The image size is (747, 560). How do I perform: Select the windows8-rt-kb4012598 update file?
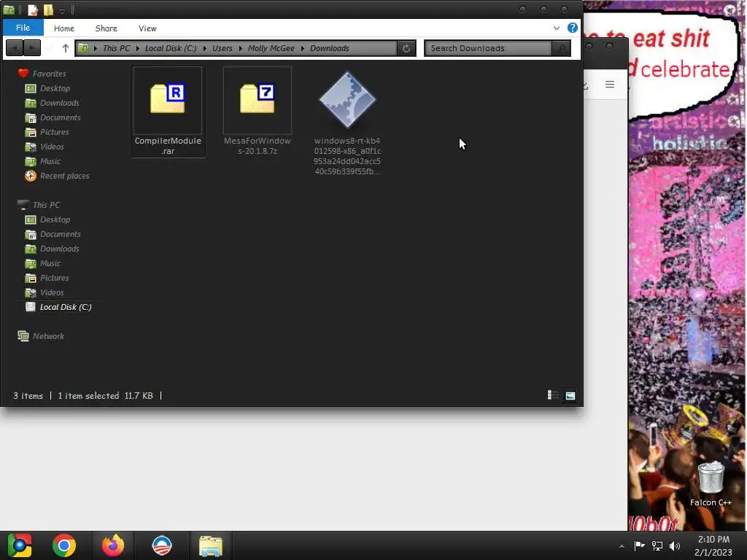[x=347, y=99]
